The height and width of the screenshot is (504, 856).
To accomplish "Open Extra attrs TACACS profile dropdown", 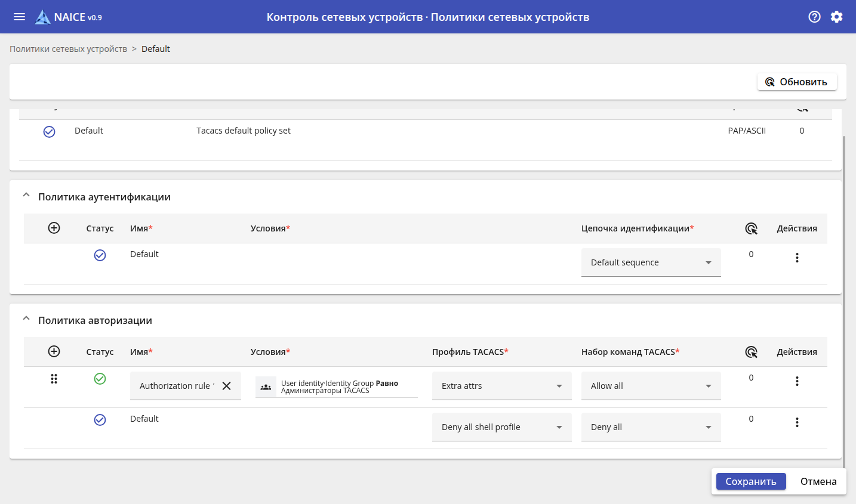I will pos(501,386).
